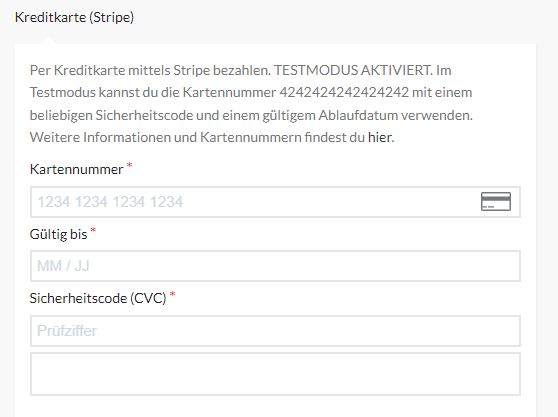Click the test card number 4242424242424242 text
Screen dimensions: 558x417
click(x=344, y=92)
